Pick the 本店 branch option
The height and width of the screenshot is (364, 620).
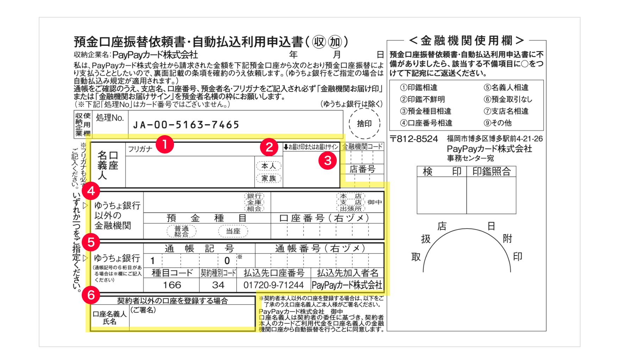click(351, 196)
